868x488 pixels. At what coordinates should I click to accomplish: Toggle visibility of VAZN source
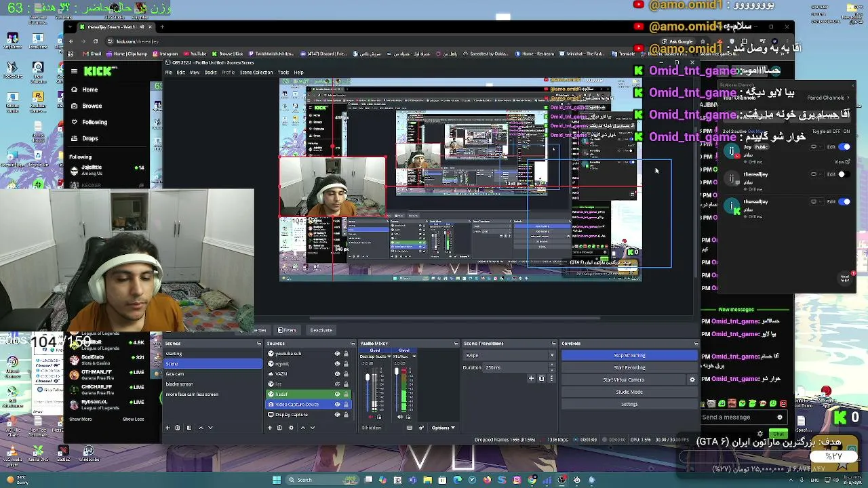(x=337, y=374)
